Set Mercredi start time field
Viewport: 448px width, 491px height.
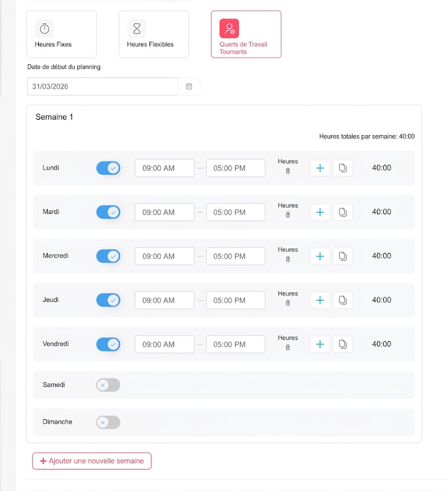164,256
